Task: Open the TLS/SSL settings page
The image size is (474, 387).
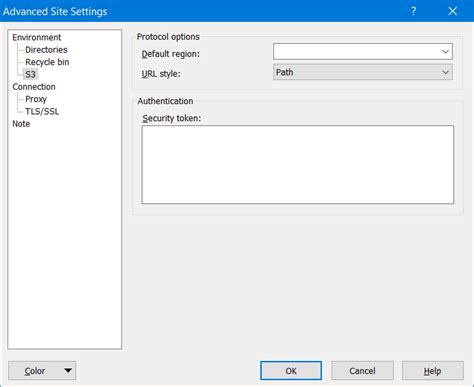Action: (42, 111)
